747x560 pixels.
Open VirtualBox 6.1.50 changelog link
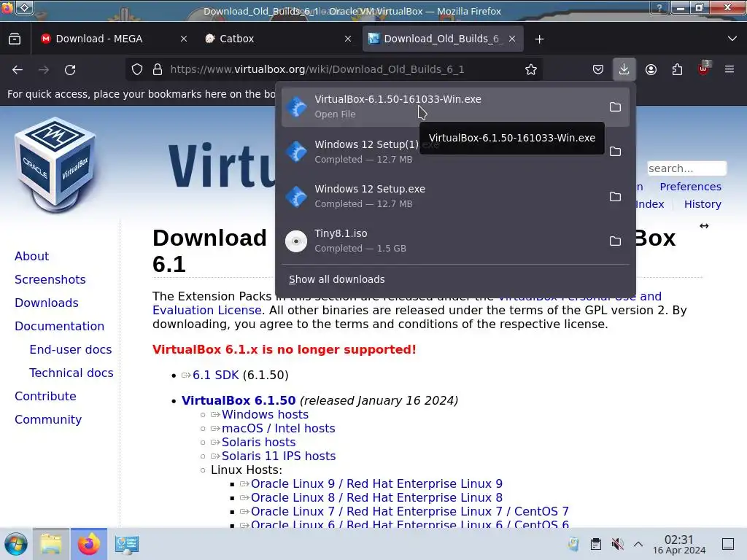[x=239, y=400]
